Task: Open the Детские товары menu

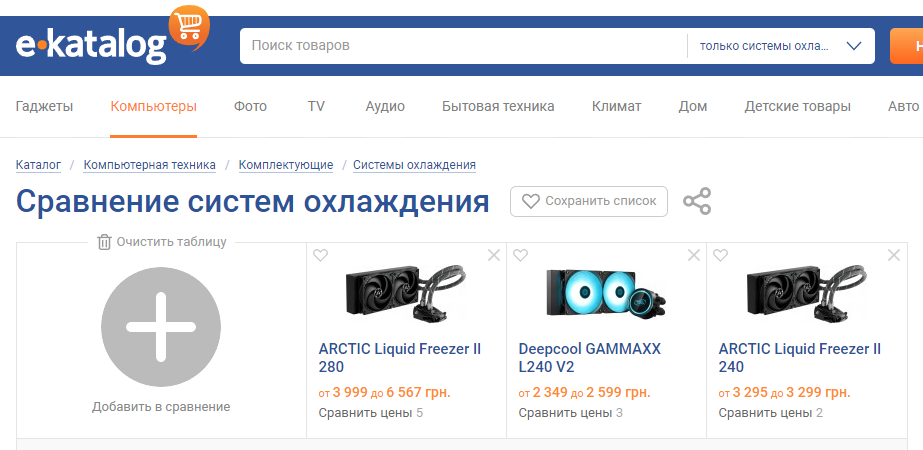Action: click(x=798, y=107)
